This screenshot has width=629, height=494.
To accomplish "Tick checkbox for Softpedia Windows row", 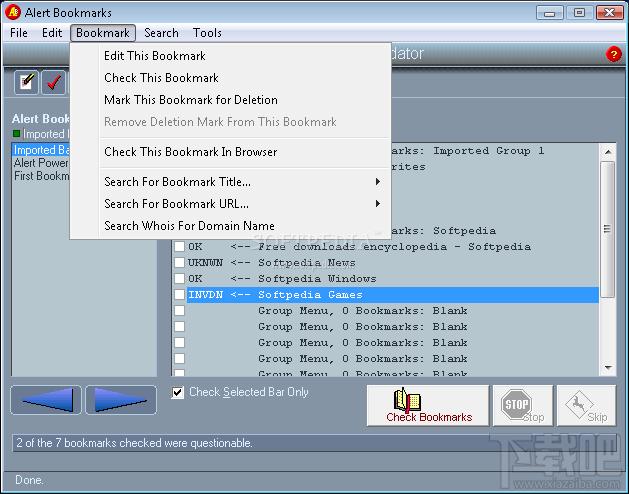I will point(179,279).
